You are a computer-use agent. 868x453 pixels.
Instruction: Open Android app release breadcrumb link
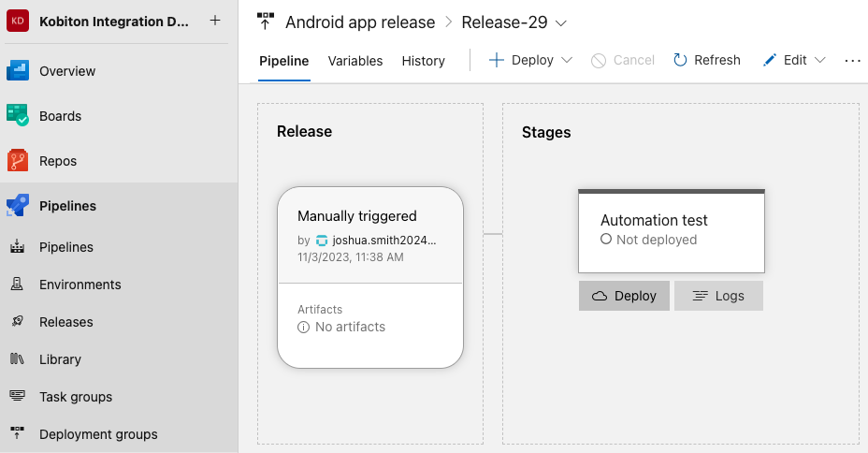point(360,22)
